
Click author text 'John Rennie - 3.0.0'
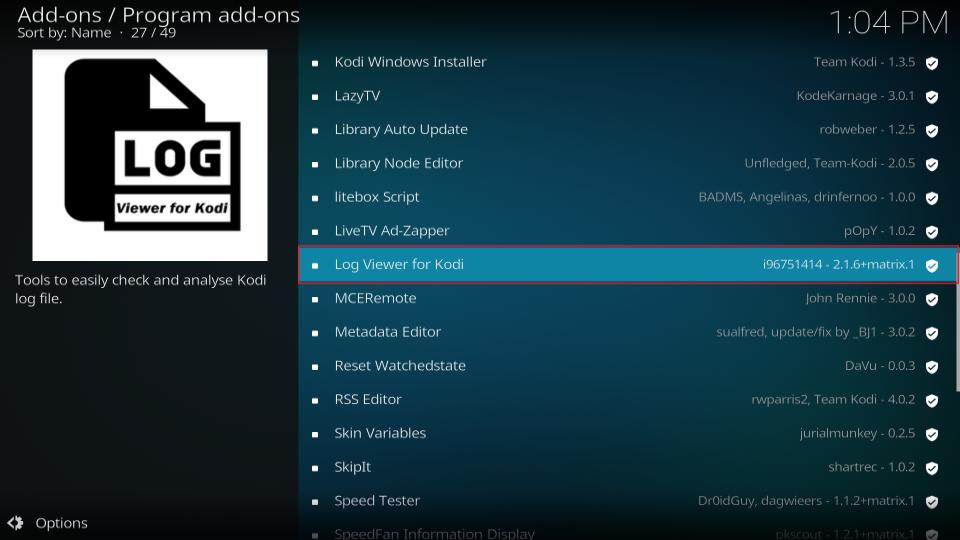click(x=860, y=298)
